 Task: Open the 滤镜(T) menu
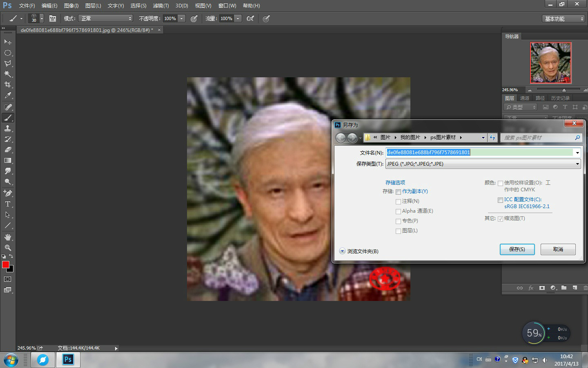coord(161,6)
